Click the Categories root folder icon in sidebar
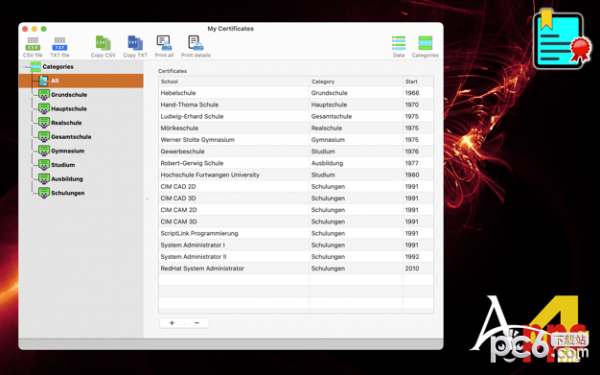 36,67
